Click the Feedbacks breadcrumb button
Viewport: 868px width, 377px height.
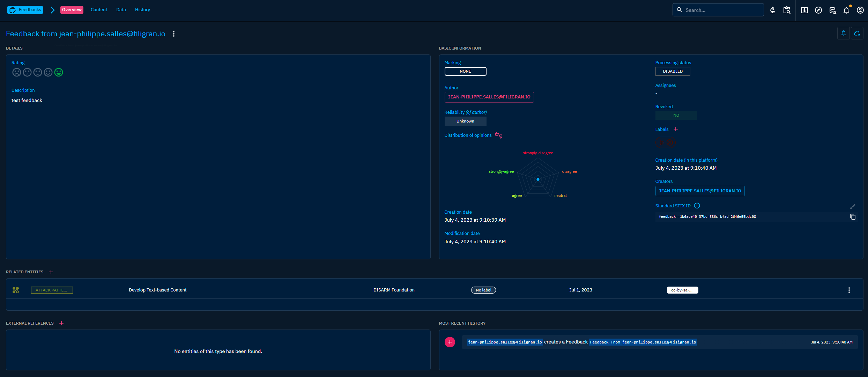(x=25, y=10)
